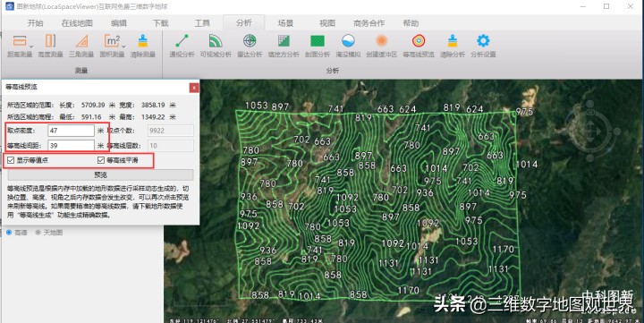Select the 高度测量 height measurement tool

tap(50, 46)
